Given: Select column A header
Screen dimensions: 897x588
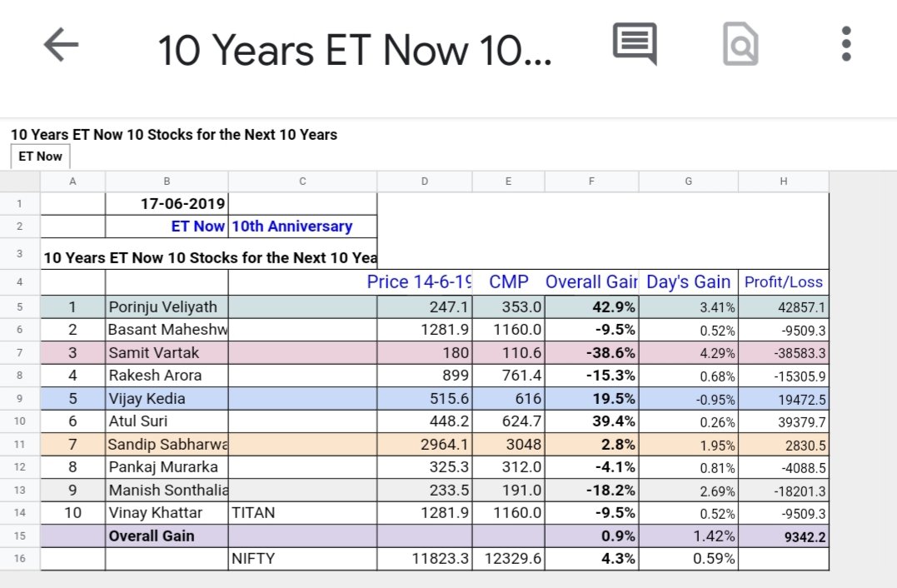Looking at the screenshot, I should coord(72,182).
